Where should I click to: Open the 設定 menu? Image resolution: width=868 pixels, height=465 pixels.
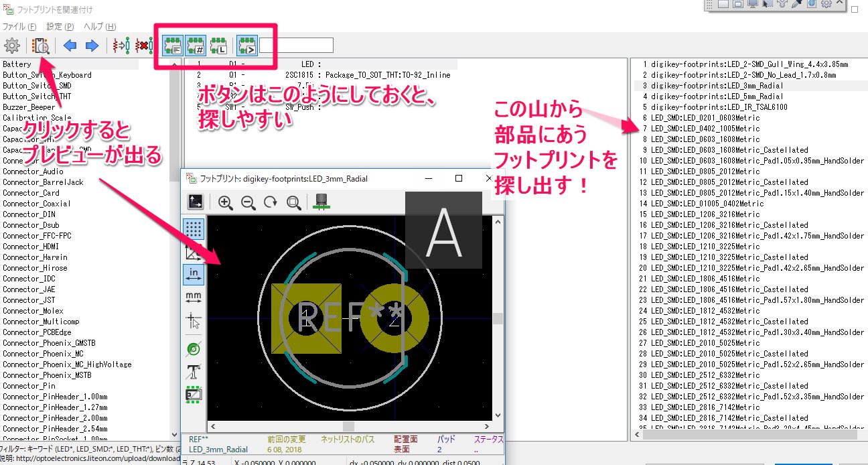[60, 27]
